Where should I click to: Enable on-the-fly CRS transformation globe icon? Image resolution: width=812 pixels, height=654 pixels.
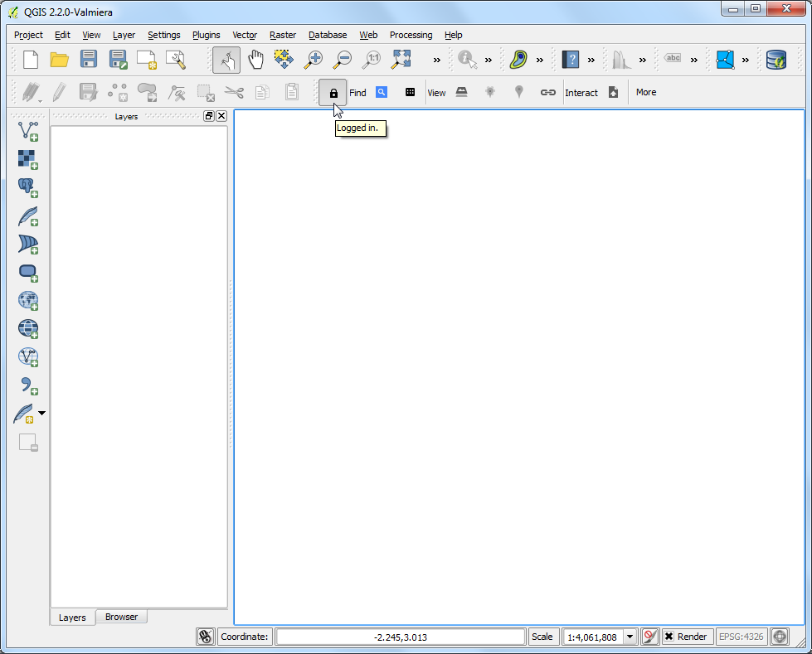(779, 637)
